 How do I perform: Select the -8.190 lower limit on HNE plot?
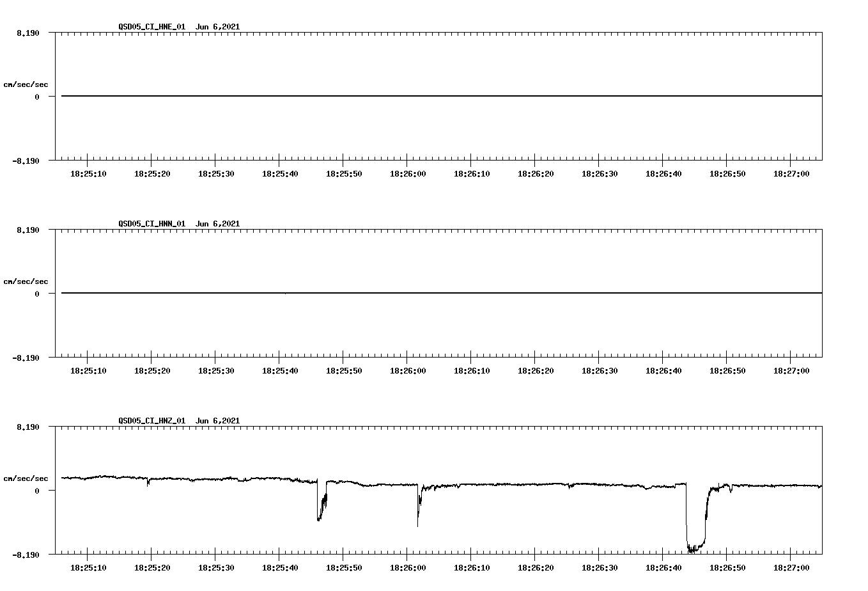pos(26,161)
